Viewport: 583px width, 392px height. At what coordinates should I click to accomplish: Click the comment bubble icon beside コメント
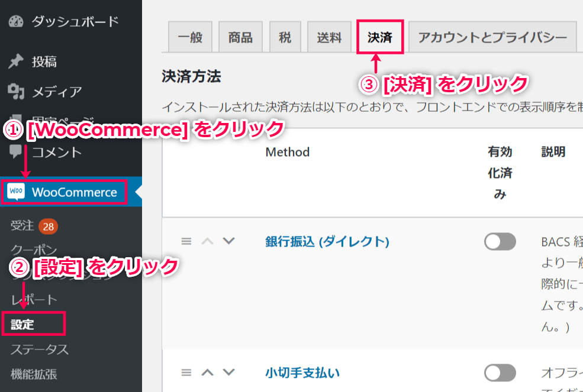pyautogui.click(x=16, y=151)
